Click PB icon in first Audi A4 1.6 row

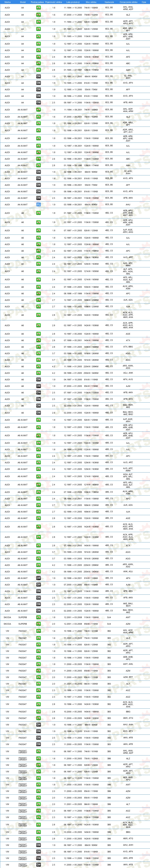pyautogui.click(x=38, y=7)
